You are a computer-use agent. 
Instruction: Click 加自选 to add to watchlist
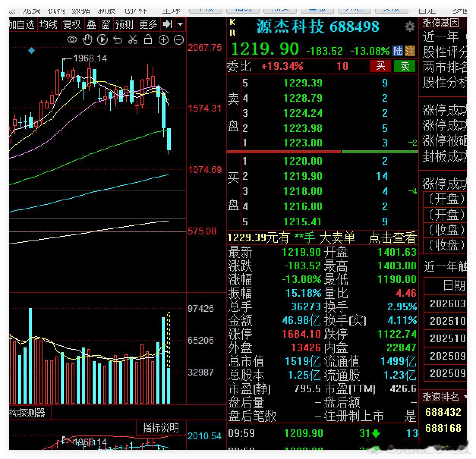click(x=22, y=25)
